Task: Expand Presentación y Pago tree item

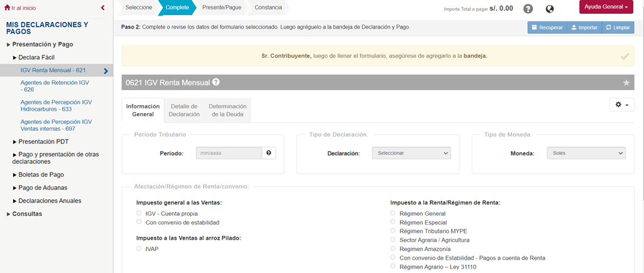Action: coord(40,44)
